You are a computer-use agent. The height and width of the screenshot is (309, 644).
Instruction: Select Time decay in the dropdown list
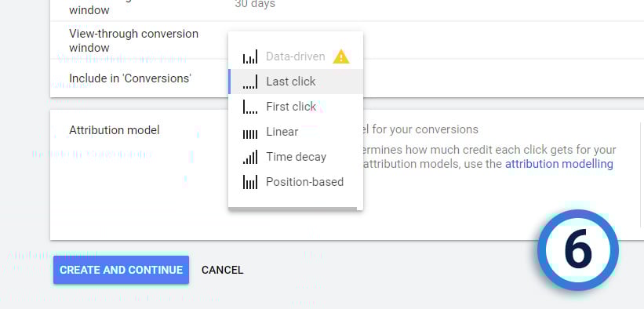[296, 157]
